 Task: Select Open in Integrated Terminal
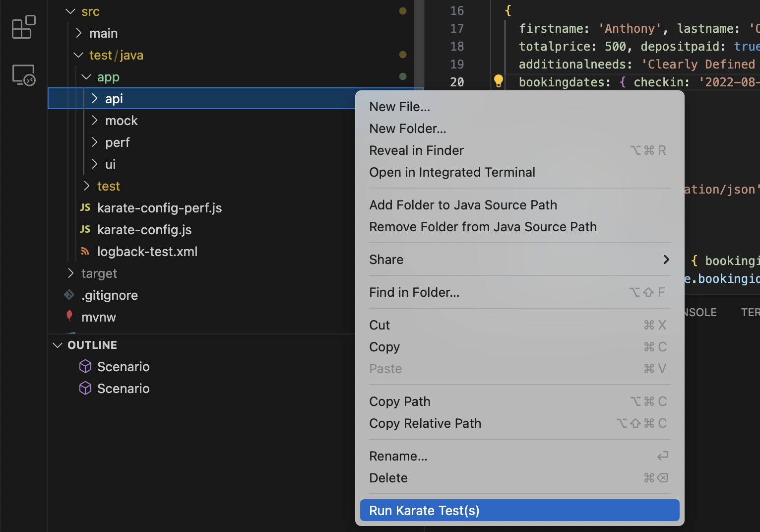(519, 172)
